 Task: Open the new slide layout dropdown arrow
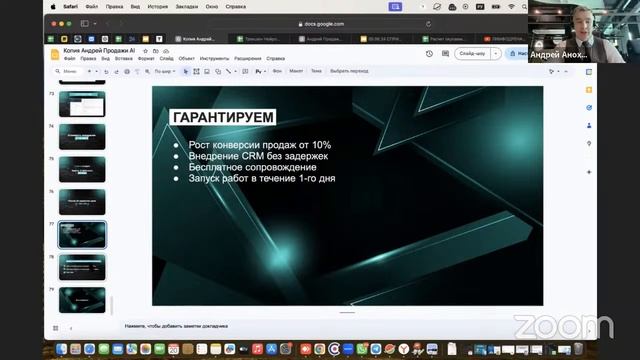tap(96, 71)
